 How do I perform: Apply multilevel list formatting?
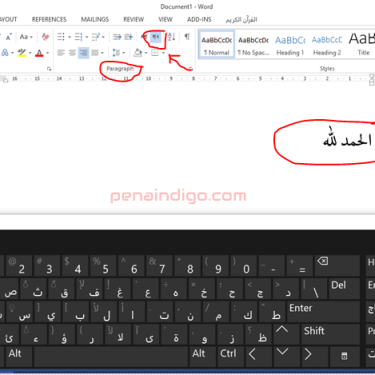point(96,37)
